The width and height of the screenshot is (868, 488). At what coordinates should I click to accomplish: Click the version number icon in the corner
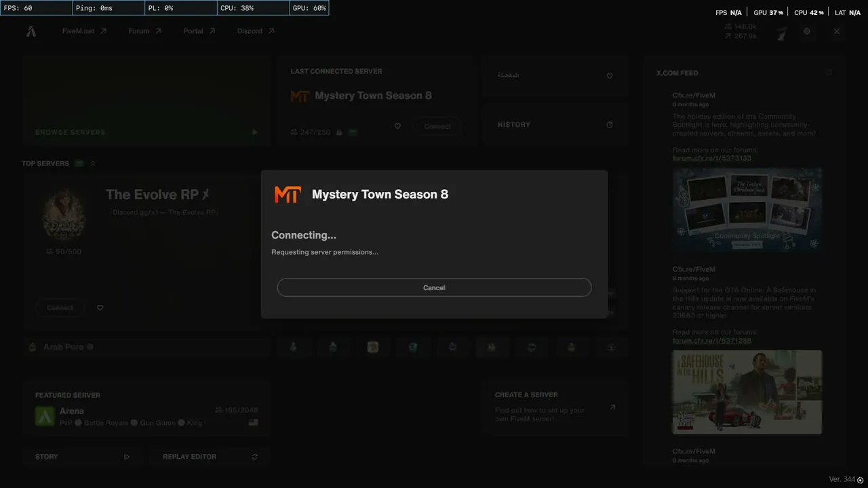(x=861, y=480)
